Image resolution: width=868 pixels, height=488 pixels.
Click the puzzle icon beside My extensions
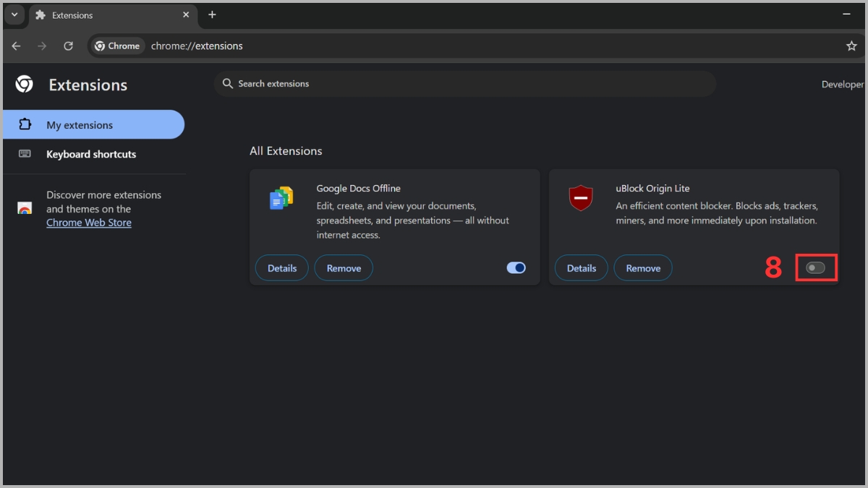(25, 124)
